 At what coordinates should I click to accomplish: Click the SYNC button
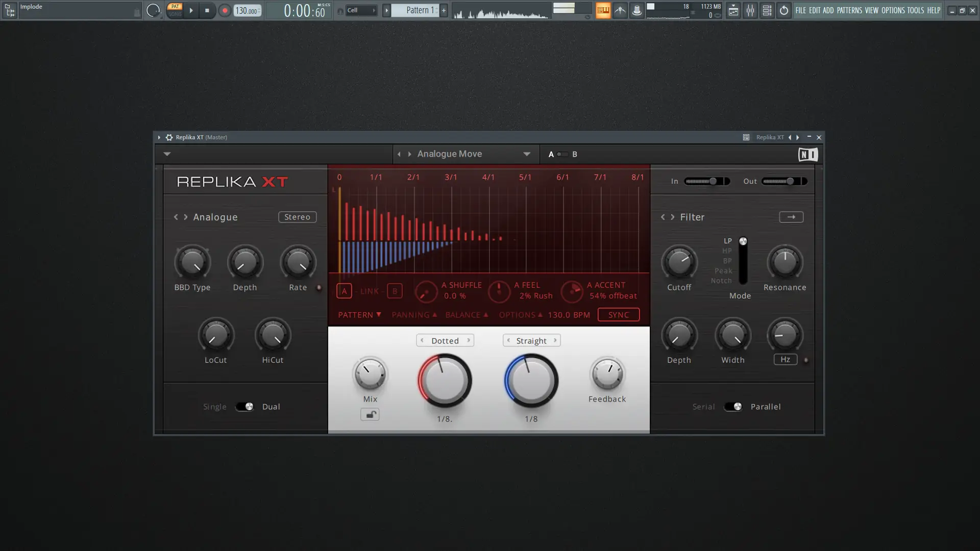click(618, 315)
